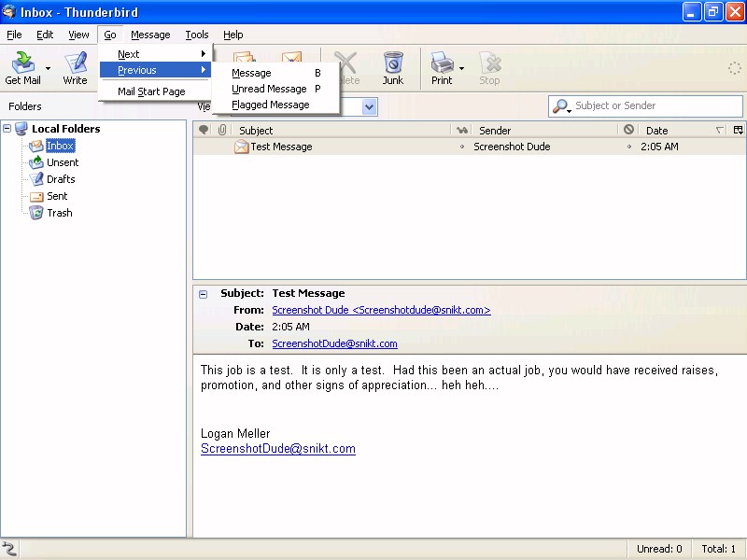Select Next submenu in Go menu
The image size is (747, 560).
coord(155,54)
